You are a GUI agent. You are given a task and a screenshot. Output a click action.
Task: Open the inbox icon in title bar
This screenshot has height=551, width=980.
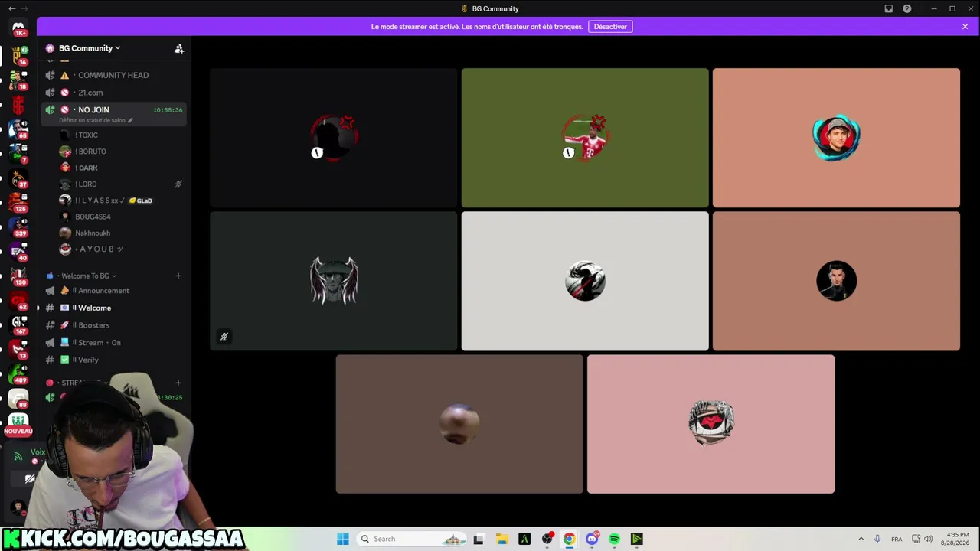coord(889,8)
